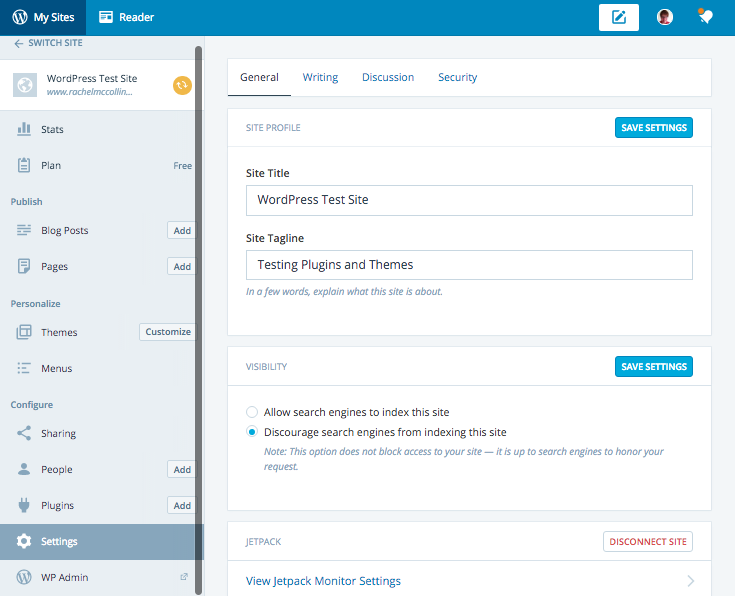735x596 pixels.
Task: Open Sharing in the sidebar
Action: coord(58,433)
